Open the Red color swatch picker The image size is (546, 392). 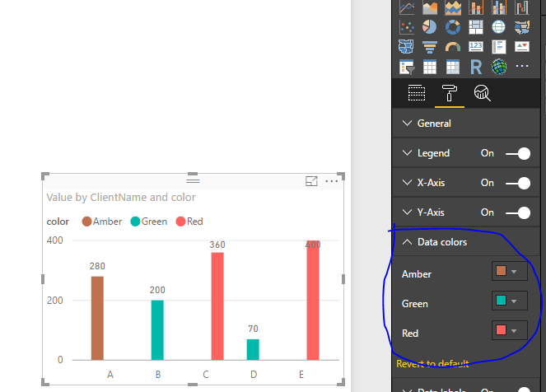click(x=510, y=330)
